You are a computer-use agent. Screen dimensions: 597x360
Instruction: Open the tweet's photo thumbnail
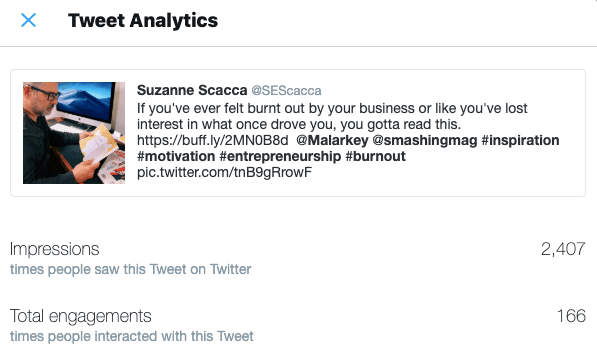point(74,133)
